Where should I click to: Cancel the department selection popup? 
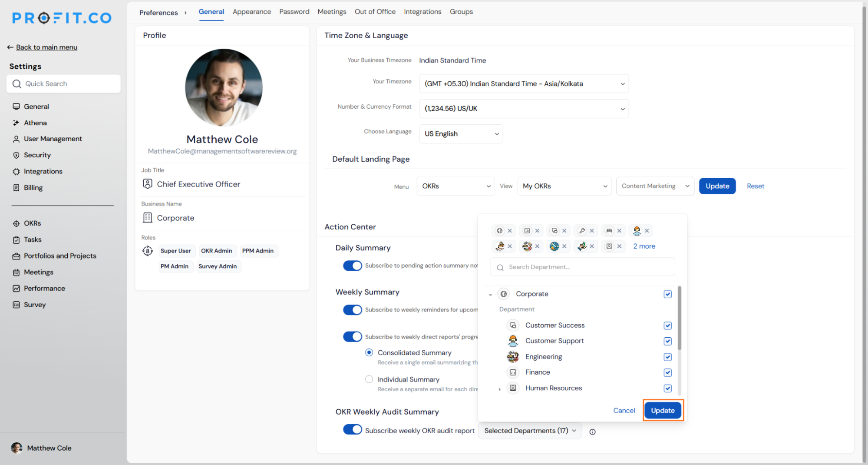[624, 411]
